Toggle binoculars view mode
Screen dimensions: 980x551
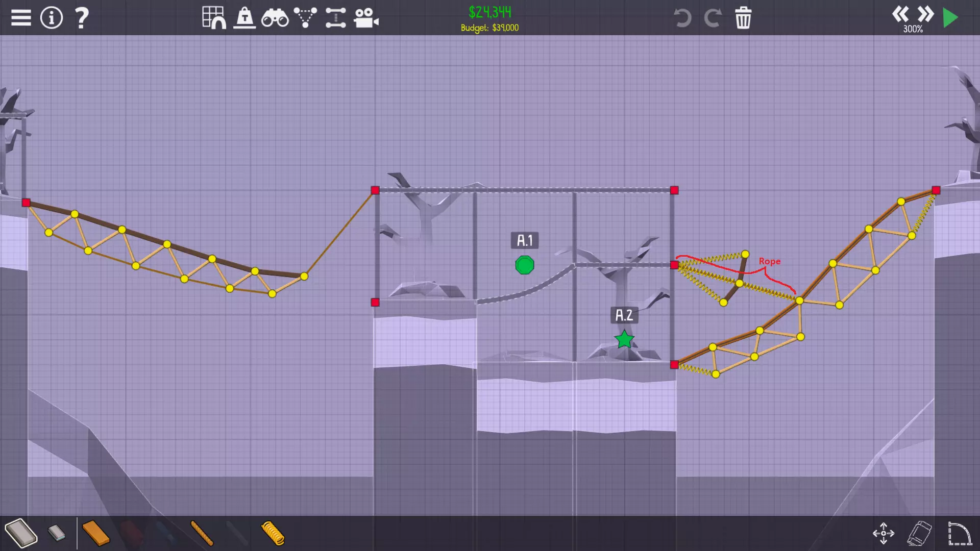(275, 19)
